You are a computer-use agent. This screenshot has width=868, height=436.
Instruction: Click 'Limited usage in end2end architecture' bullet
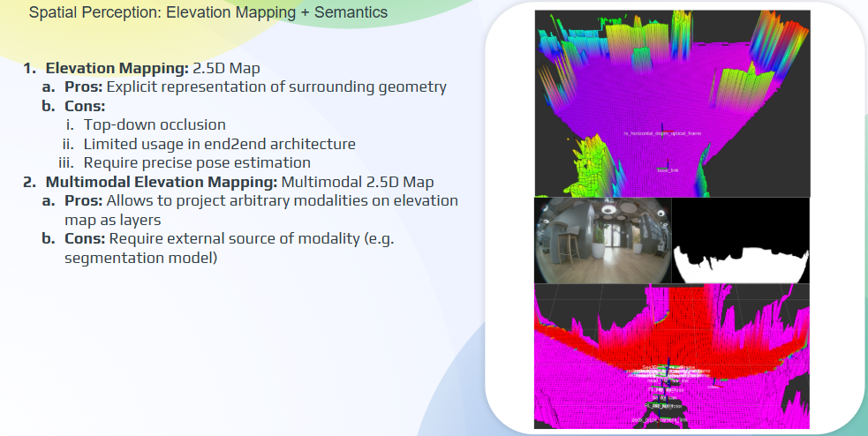(219, 144)
